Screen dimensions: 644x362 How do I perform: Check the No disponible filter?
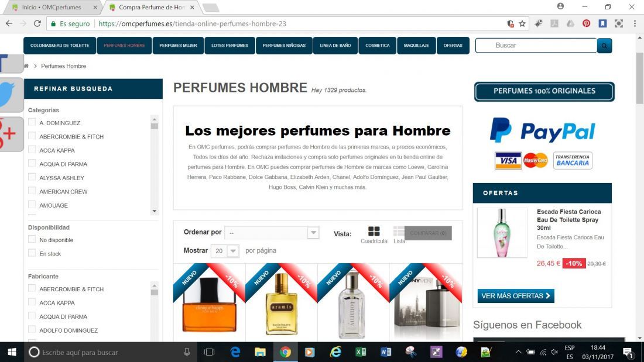(x=32, y=239)
